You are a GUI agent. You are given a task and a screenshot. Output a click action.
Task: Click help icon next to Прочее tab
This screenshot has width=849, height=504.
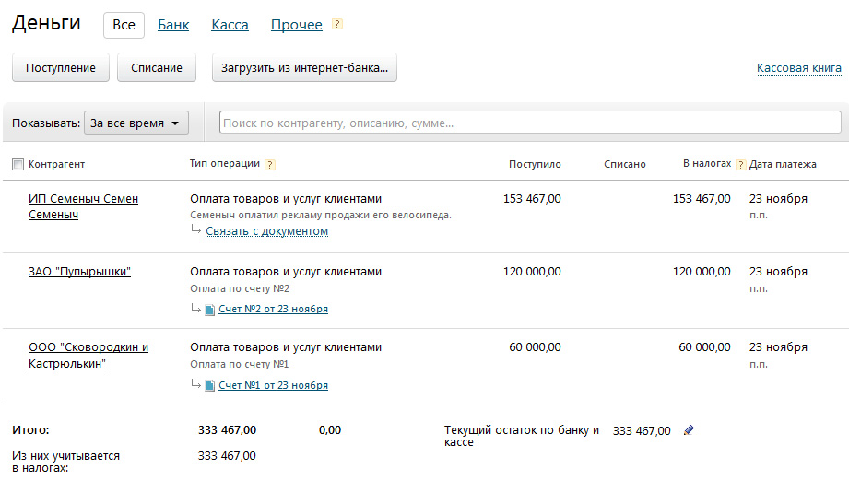click(336, 25)
